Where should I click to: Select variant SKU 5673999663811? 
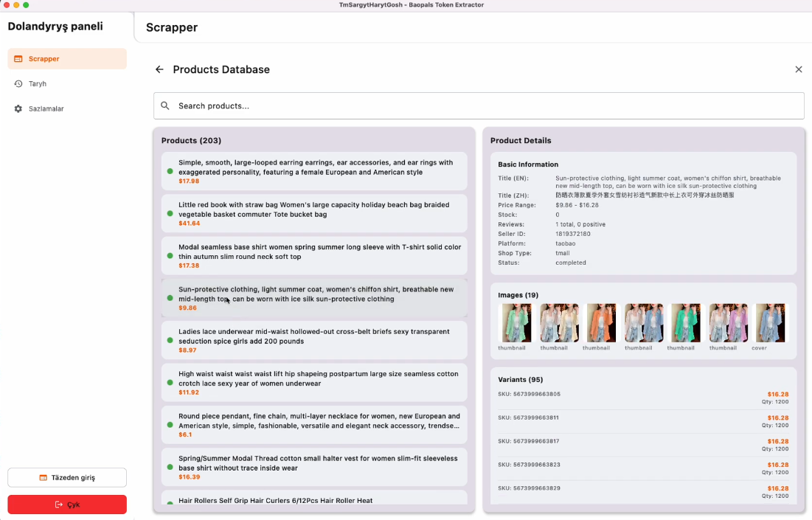click(x=643, y=421)
